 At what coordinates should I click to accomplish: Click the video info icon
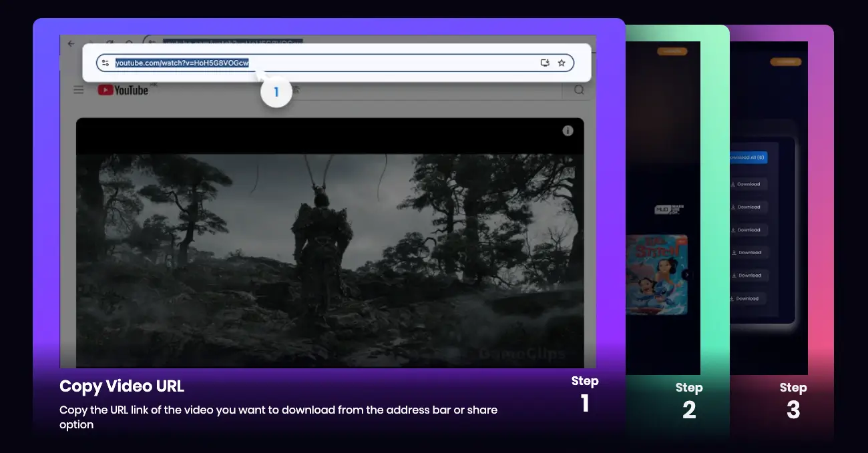(568, 131)
